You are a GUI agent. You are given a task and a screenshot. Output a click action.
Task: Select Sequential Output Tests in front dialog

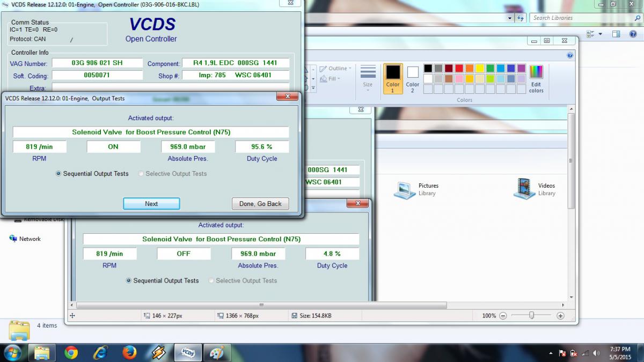pos(58,174)
